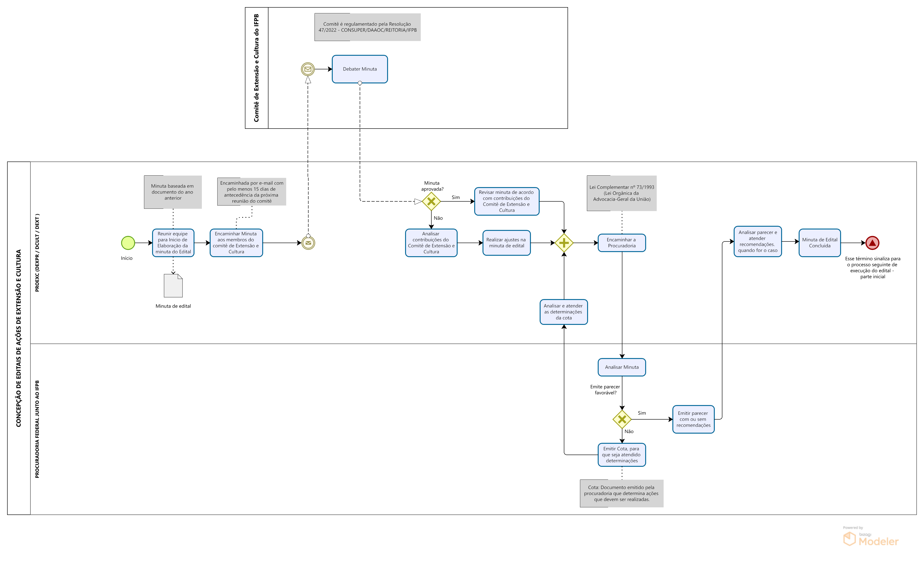Select the Realizar ajustes na minuta task

(506, 243)
